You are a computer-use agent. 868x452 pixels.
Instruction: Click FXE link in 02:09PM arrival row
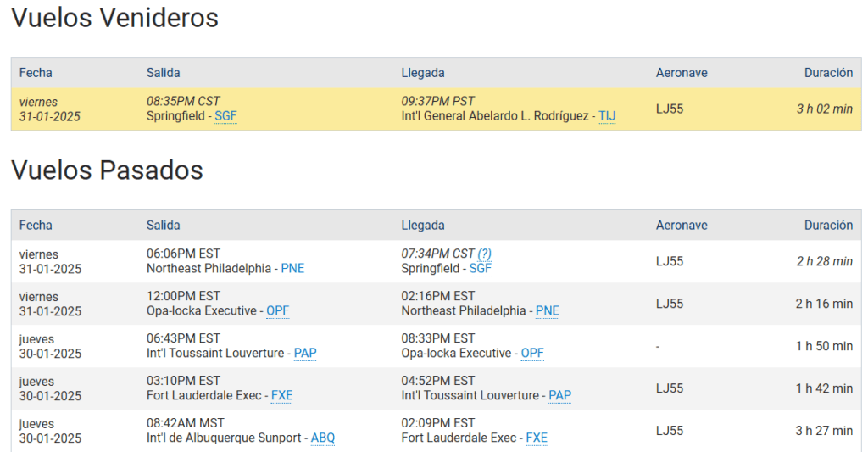(537, 438)
